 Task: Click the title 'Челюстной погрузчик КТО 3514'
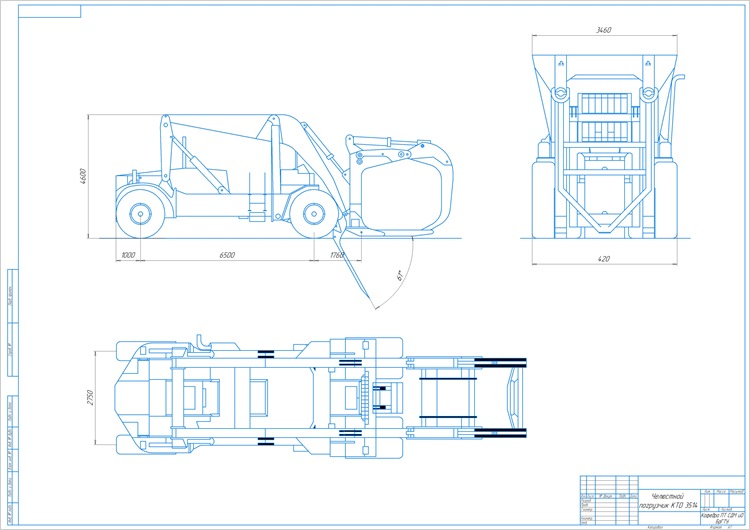(x=668, y=500)
